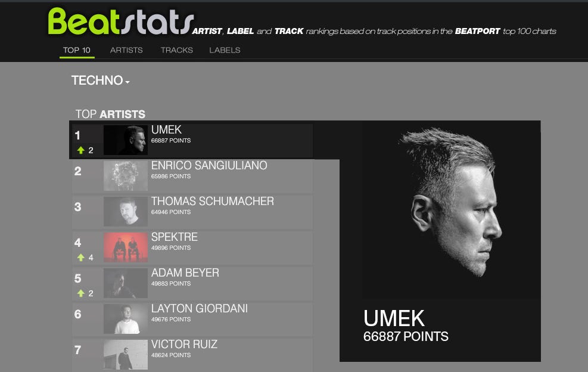Go to the TRACKS tab

click(176, 50)
